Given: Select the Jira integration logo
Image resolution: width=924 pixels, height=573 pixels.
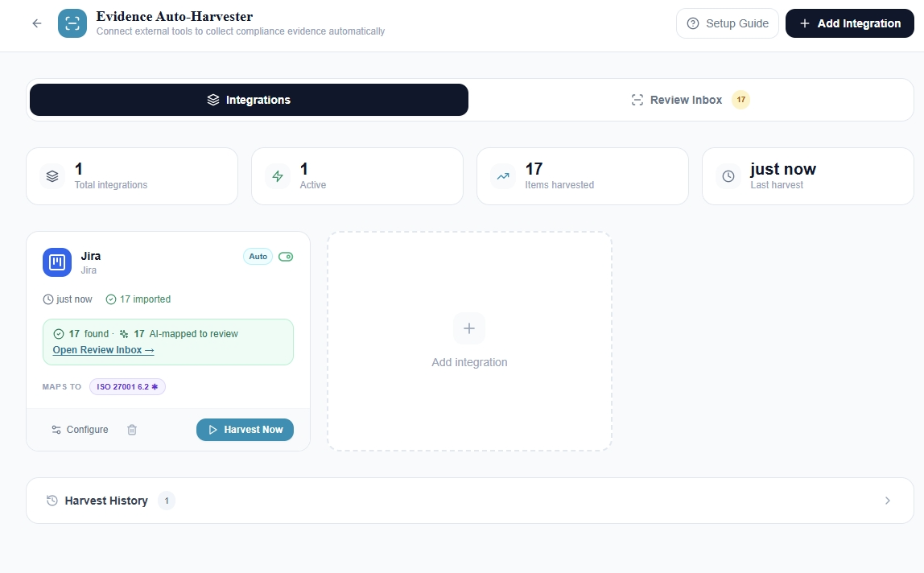Looking at the screenshot, I should click(x=57, y=262).
